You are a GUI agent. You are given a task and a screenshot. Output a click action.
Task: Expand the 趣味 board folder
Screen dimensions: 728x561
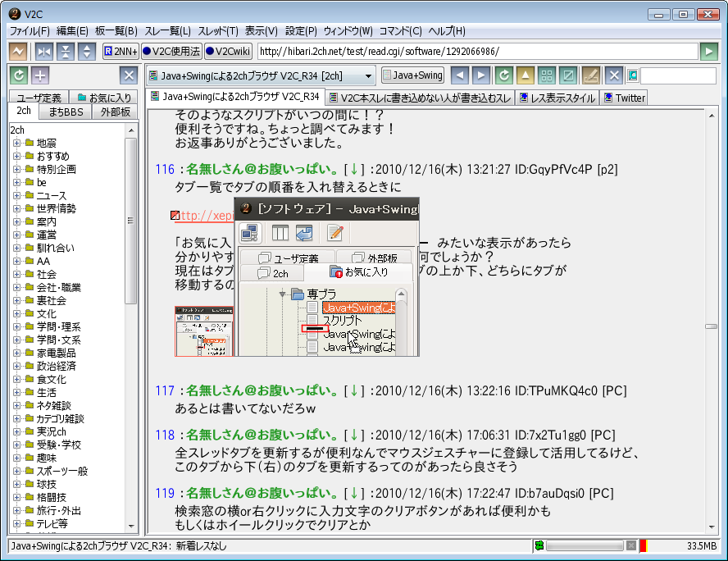point(16,458)
